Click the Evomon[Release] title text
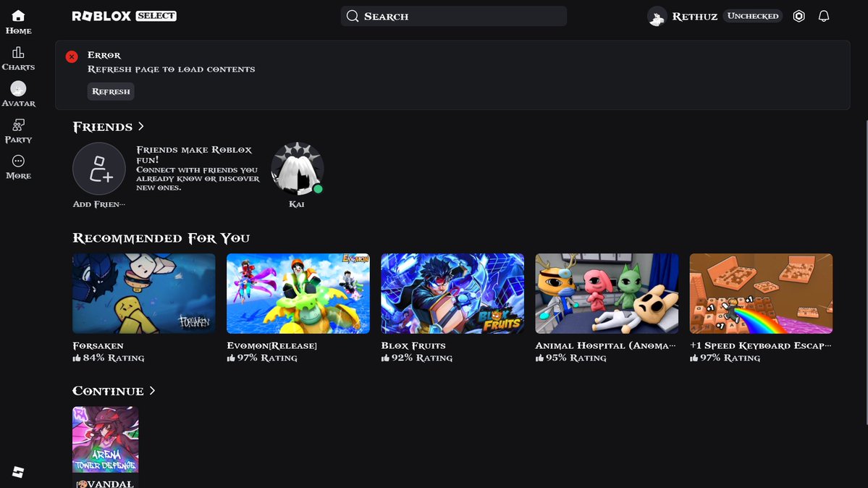The width and height of the screenshot is (868, 488). click(271, 345)
